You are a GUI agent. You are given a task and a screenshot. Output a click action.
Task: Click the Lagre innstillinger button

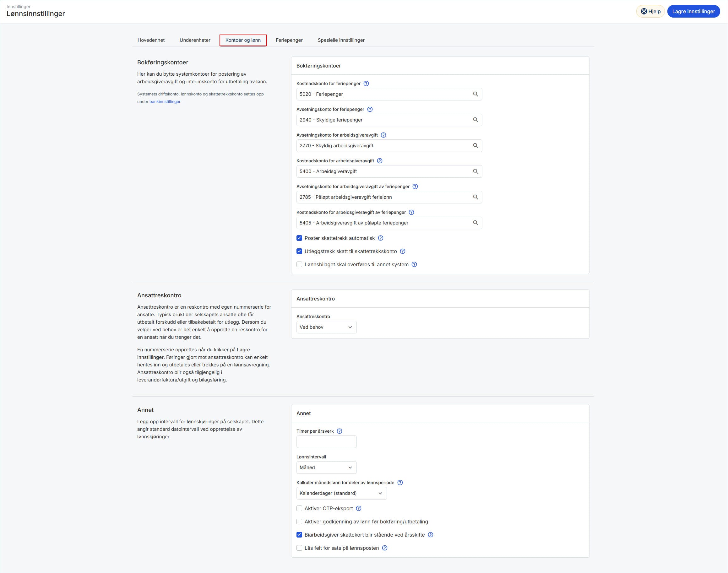pos(693,11)
